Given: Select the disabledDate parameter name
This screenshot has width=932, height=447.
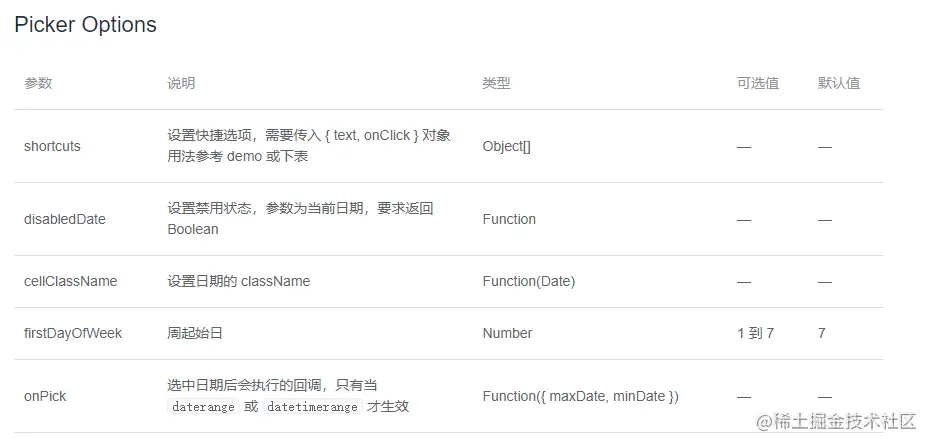Looking at the screenshot, I should 64,219.
